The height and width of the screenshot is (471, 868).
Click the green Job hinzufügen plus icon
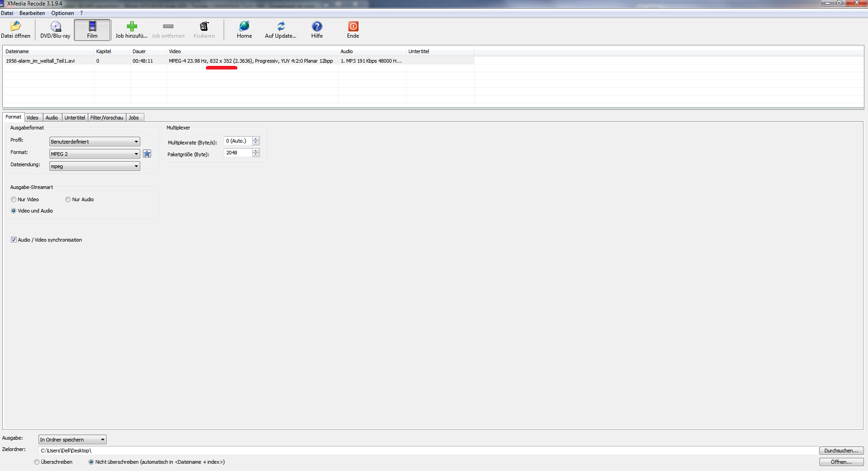pos(132,26)
